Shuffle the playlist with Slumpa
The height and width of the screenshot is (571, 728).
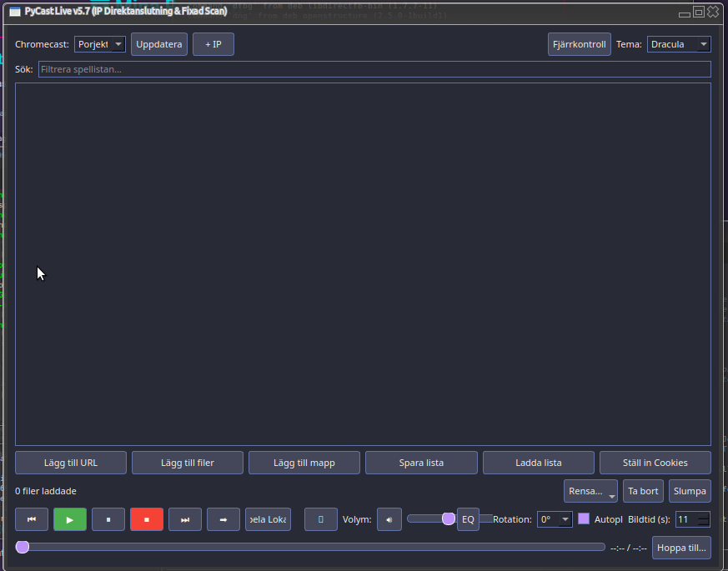(x=690, y=491)
